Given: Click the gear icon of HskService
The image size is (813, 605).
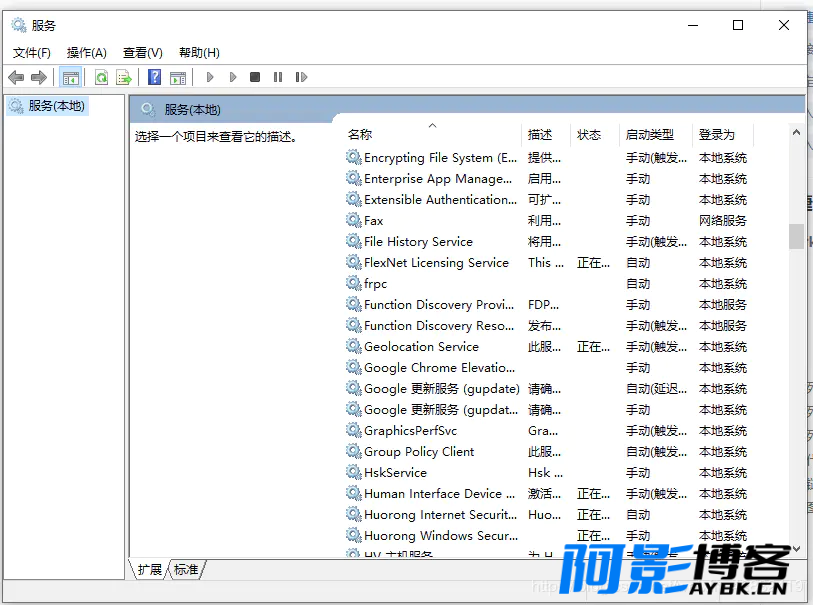Looking at the screenshot, I should (x=354, y=472).
